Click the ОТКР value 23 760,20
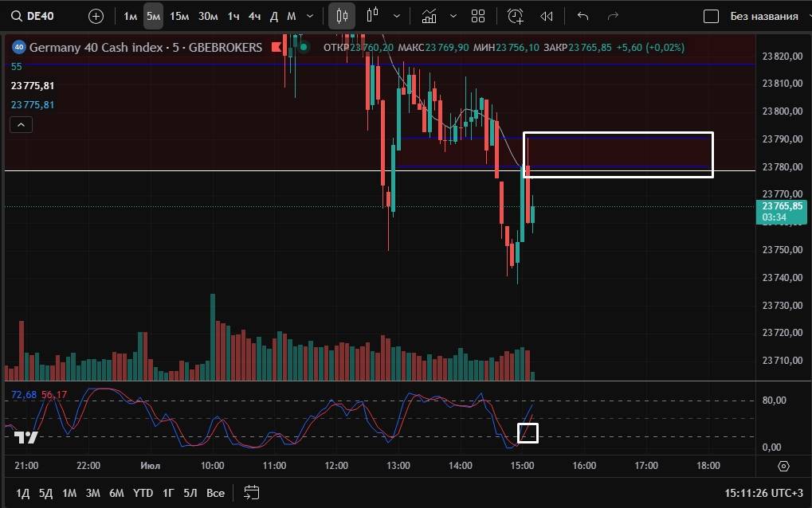Image resolution: width=812 pixels, height=508 pixels. [371, 48]
